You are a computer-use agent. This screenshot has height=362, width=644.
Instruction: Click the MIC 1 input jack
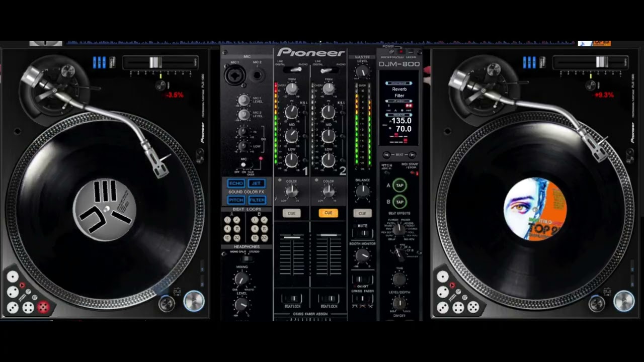pyautogui.click(x=234, y=76)
